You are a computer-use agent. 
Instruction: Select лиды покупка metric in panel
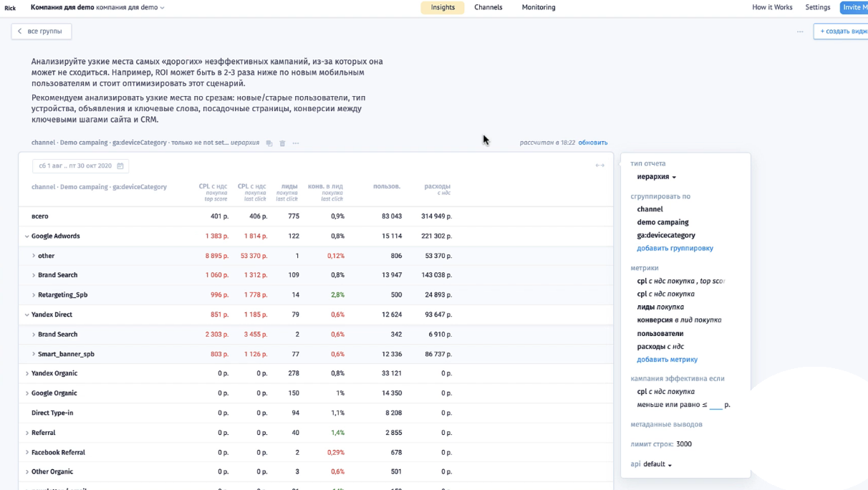point(660,307)
